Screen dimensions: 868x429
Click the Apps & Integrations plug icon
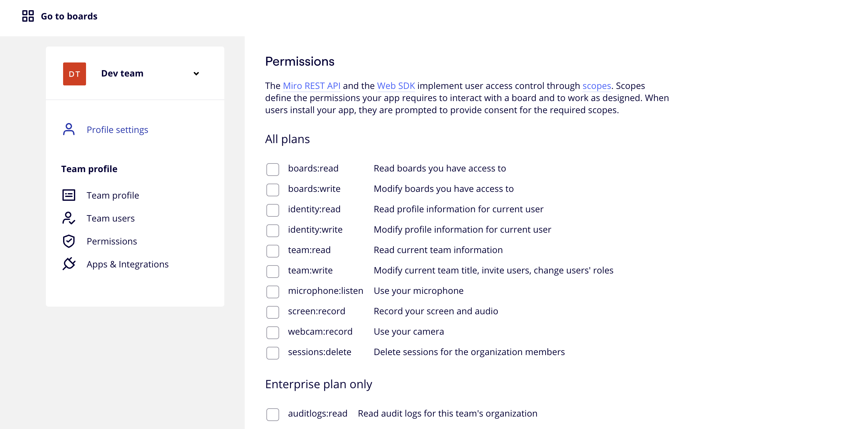pos(69,264)
